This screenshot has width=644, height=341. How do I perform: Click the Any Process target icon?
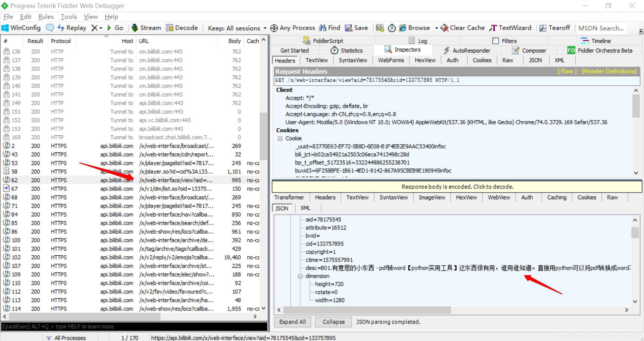pyautogui.click(x=274, y=28)
